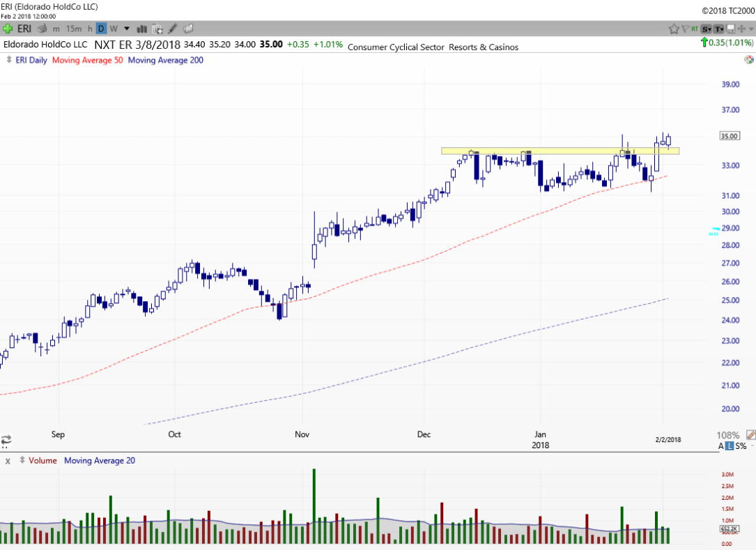Click the bar chart style icon
This screenshot has height=550, width=756.
(x=142, y=29)
